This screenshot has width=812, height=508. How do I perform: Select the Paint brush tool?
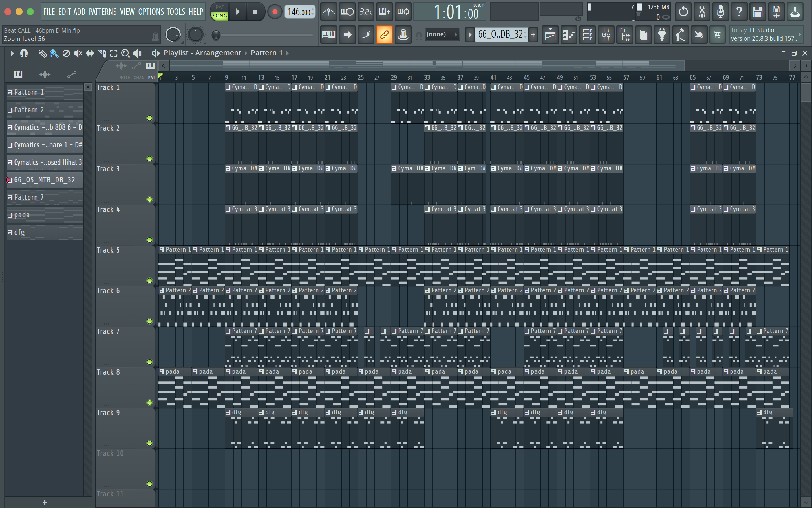pos(54,53)
